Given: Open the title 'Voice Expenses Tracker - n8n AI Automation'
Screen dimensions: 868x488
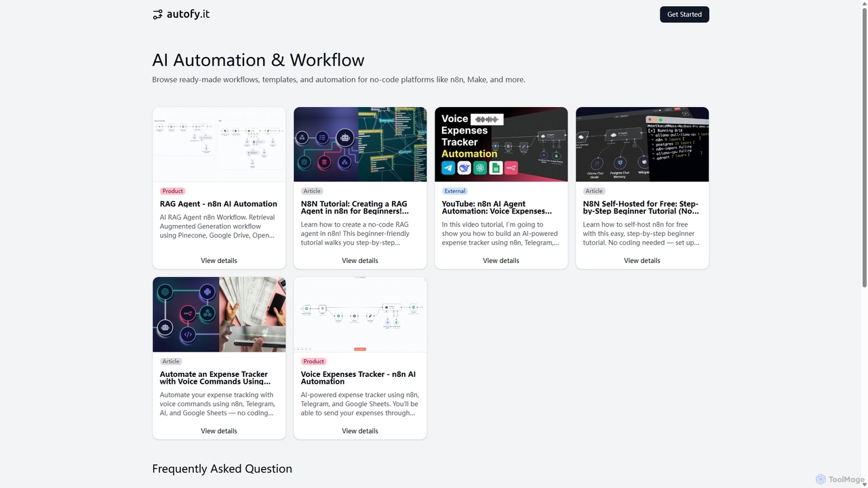Looking at the screenshot, I should (x=359, y=378).
